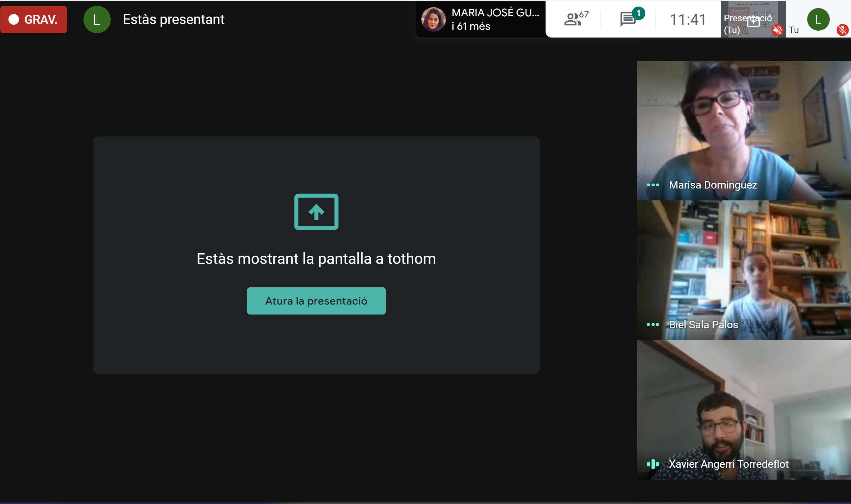Viewport: 851px width, 504px height.
Task: Toggle the muted microphone icon on your tile
Action: [x=842, y=30]
